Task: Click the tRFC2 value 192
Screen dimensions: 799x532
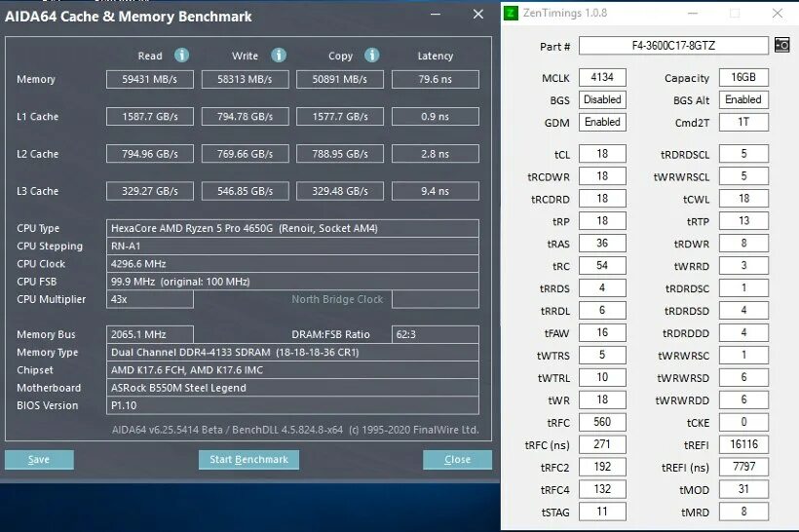Action: point(602,468)
